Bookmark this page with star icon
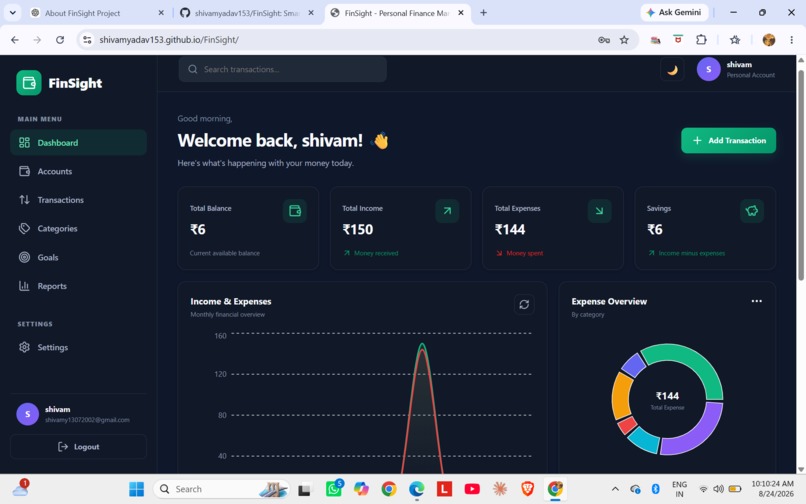The height and width of the screenshot is (504, 806). [x=624, y=40]
